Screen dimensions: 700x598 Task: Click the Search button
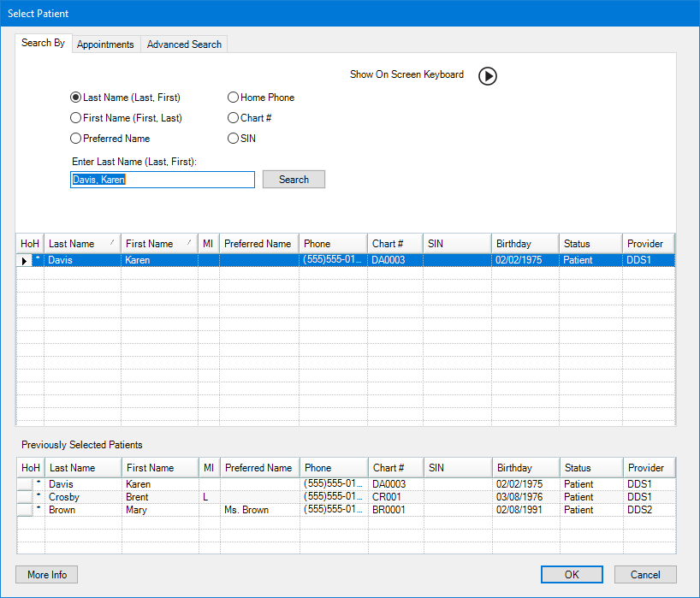tap(294, 180)
